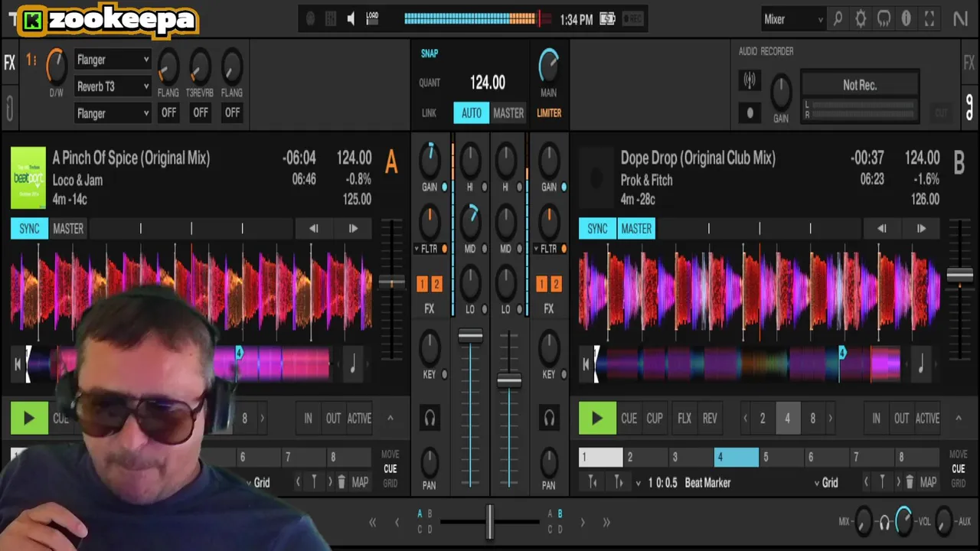Set Deck A as MASTER
This screenshot has width=980, height=551.
tap(68, 228)
